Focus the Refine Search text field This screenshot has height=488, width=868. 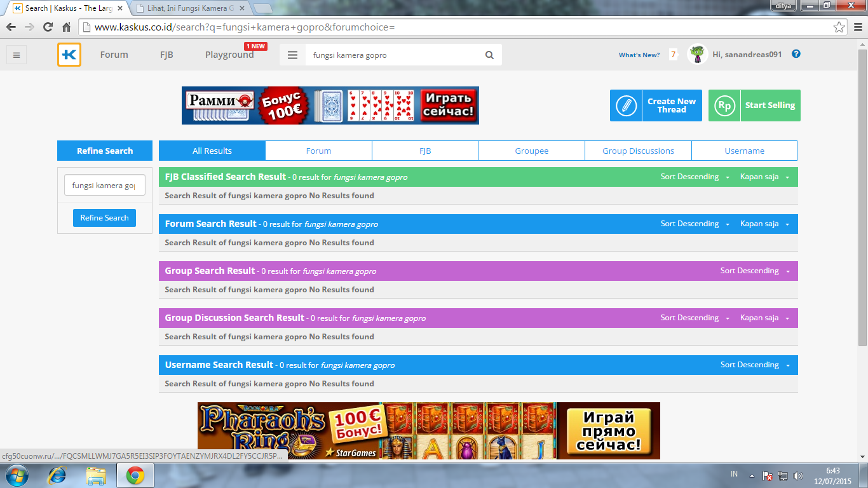click(x=105, y=186)
